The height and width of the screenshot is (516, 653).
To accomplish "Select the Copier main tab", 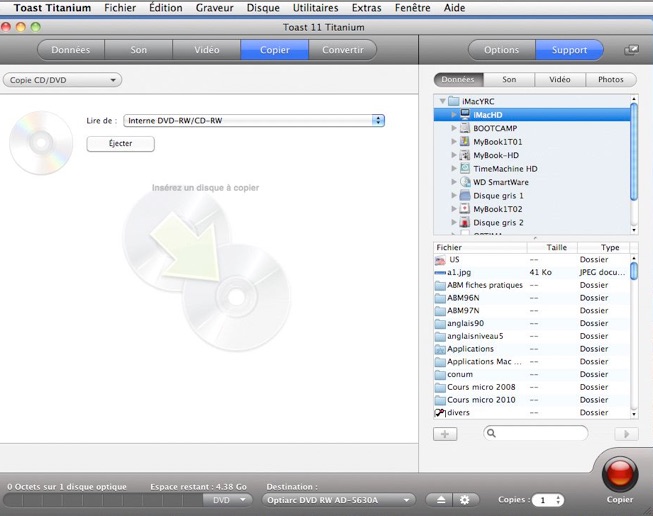I will [x=274, y=50].
